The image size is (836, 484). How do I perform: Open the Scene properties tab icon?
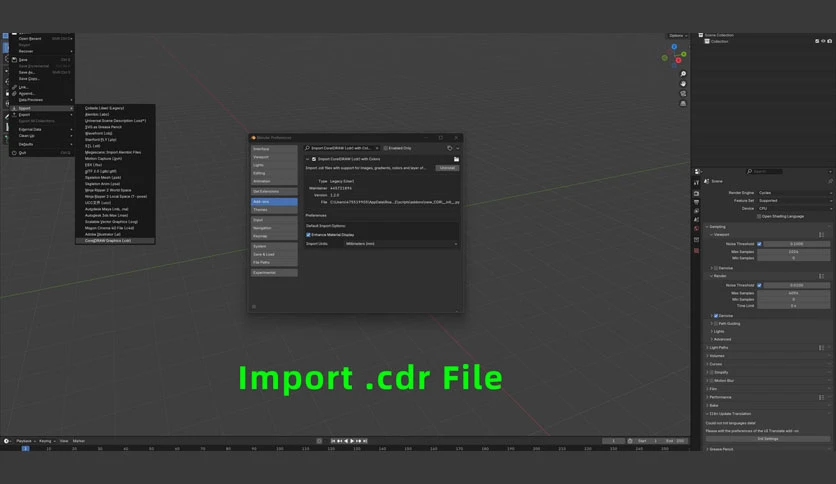tap(696, 220)
